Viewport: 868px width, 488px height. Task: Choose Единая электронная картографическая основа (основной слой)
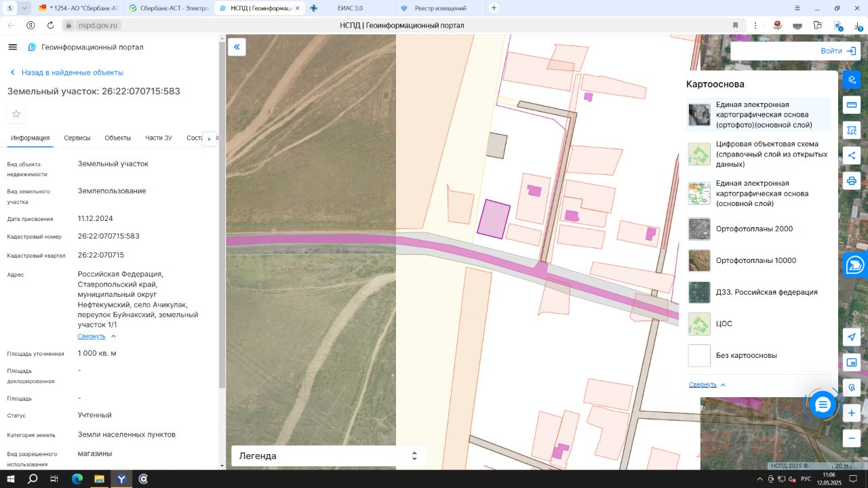(758, 193)
